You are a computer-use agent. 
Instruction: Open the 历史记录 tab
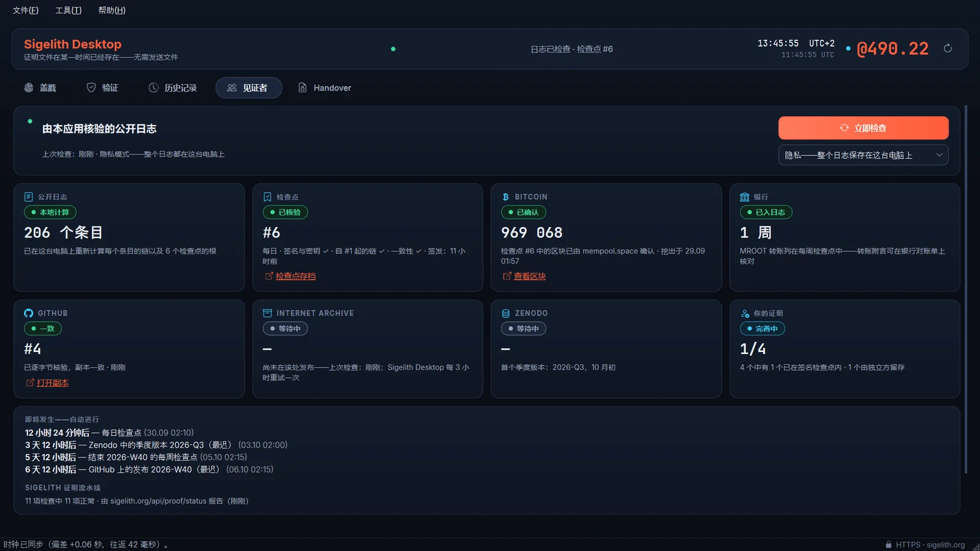(x=173, y=88)
